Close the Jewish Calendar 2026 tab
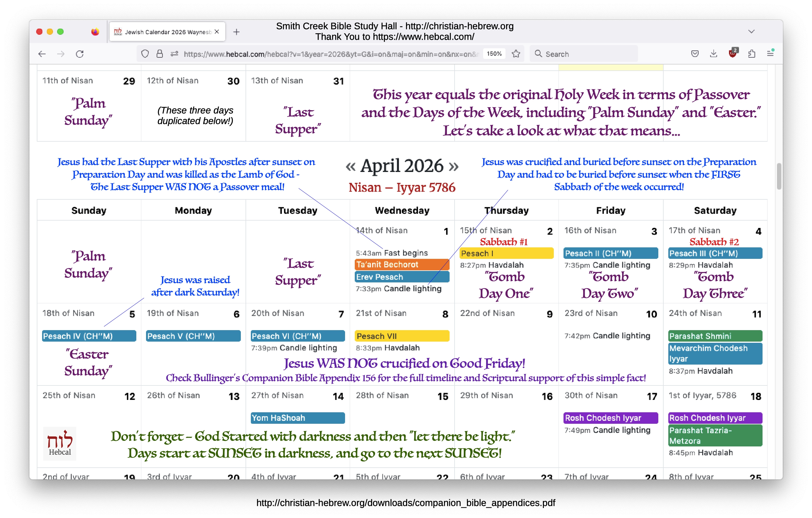This screenshot has height=518, width=812. [217, 32]
